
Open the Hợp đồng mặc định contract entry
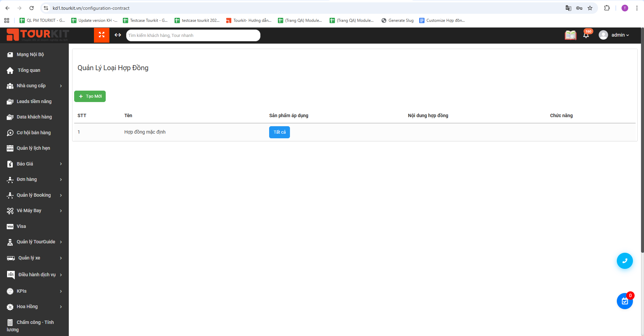pos(145,132)
